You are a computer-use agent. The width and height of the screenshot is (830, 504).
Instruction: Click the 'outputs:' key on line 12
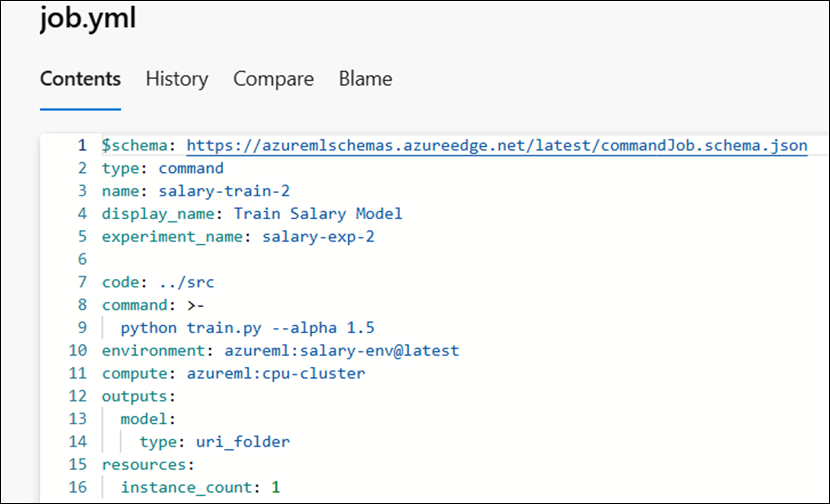139,396
